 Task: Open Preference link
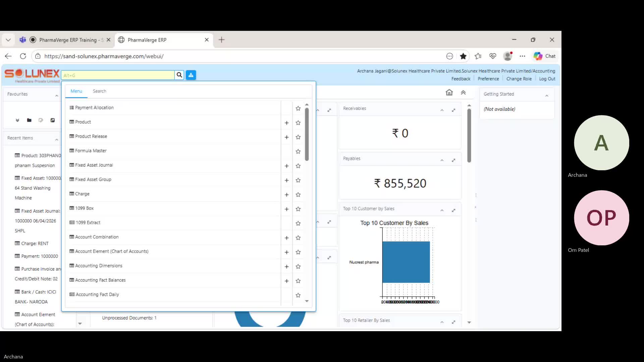click(x=488, y=79)
